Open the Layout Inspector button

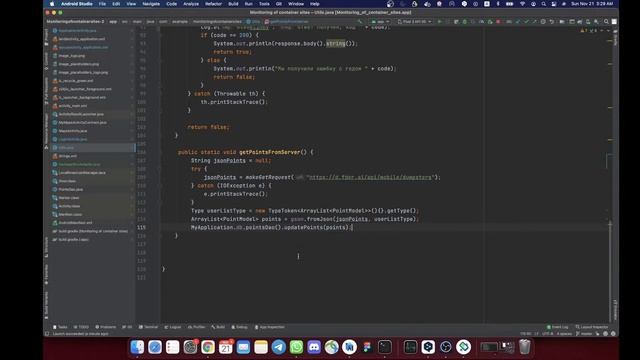pyautogui.click(x=592, y=327)
